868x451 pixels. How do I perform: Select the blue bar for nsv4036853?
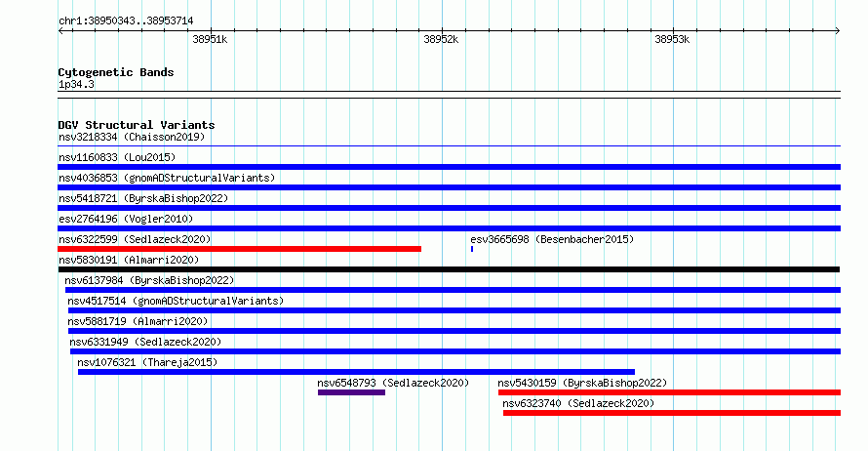pos(449,187)
